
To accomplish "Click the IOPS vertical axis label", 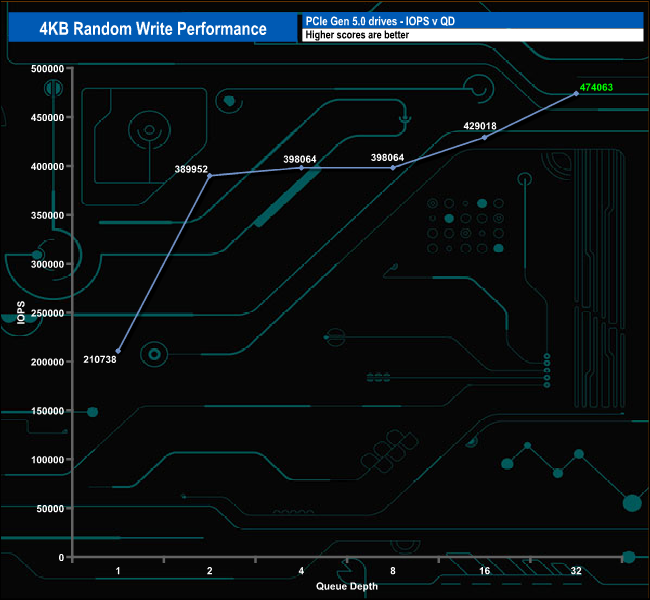I will 21,312.
